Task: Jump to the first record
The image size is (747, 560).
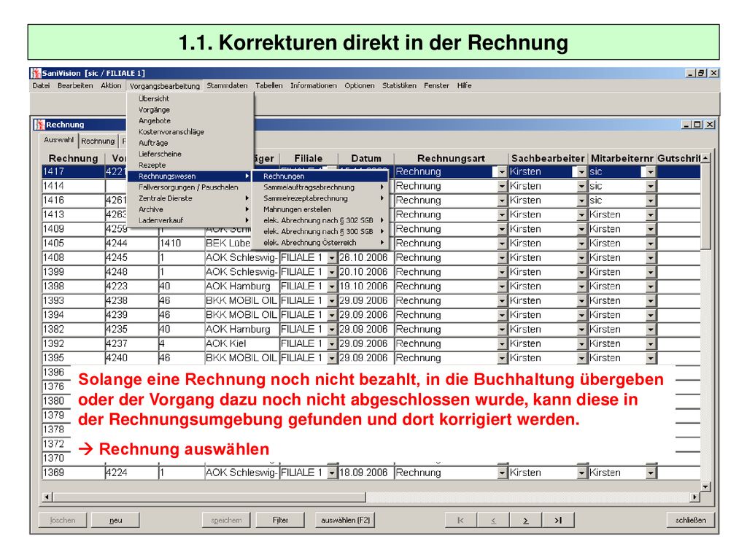Action: pyautogui.click(x=461, y=520)
